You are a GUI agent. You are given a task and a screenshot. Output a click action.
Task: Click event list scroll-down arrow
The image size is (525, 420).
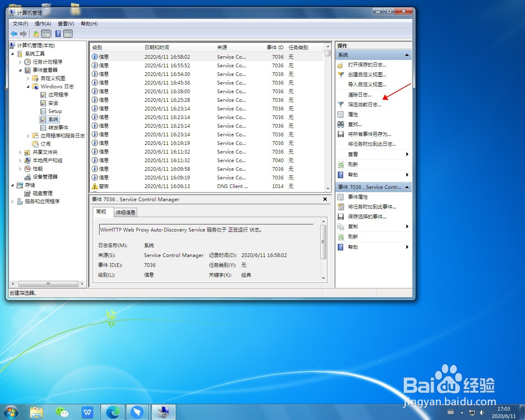[x=328, y=188]
